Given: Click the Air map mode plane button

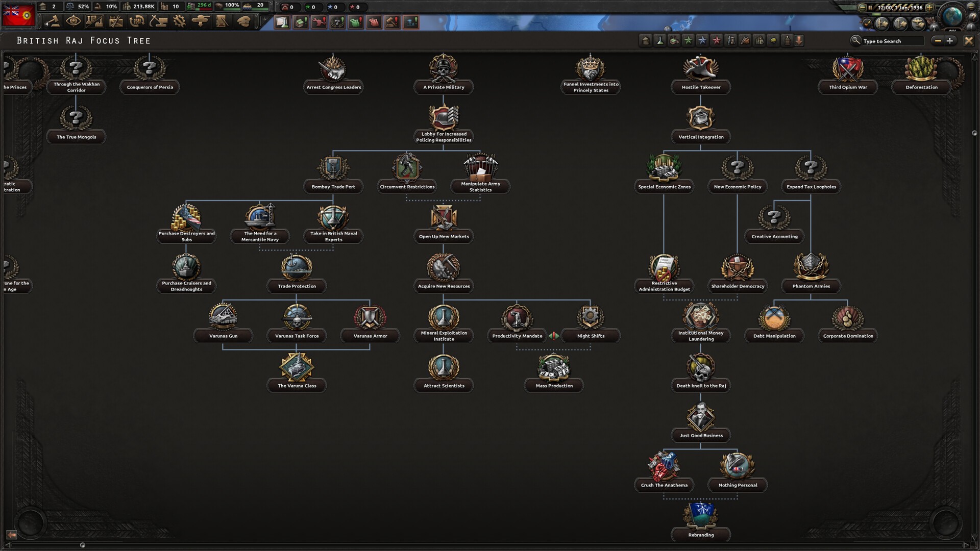Looking at the screenshot, I should click(918, 23).
